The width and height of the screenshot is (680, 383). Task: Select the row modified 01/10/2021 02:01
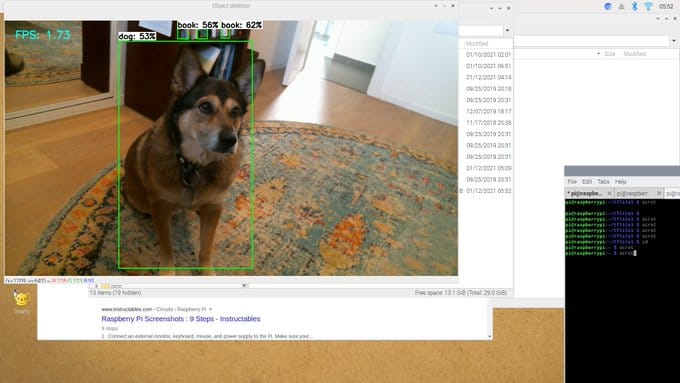(x=488, y=55)
